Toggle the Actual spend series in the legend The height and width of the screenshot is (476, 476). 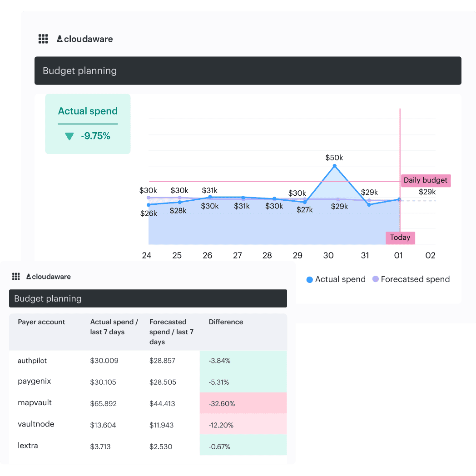341,279
